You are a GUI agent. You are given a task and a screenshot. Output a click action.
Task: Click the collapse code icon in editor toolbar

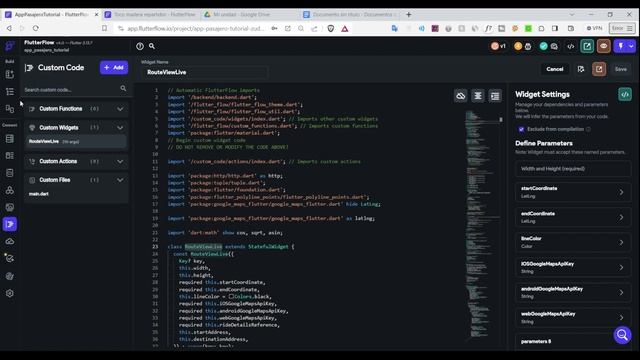pyautogui.click(x=478, y=96)
